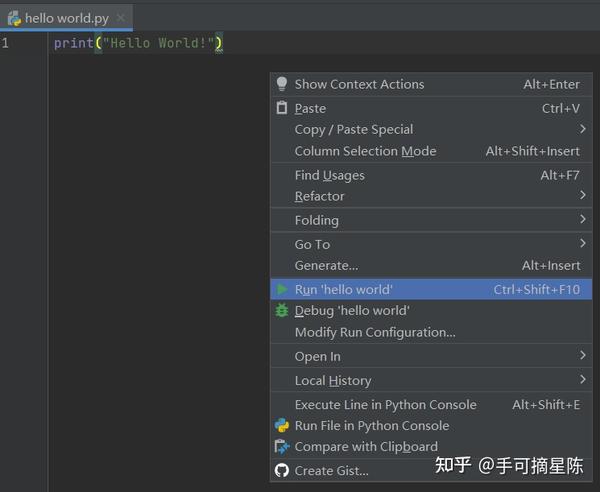
Task: Click the print code line in editor
Action: click(x=138, y=44)
